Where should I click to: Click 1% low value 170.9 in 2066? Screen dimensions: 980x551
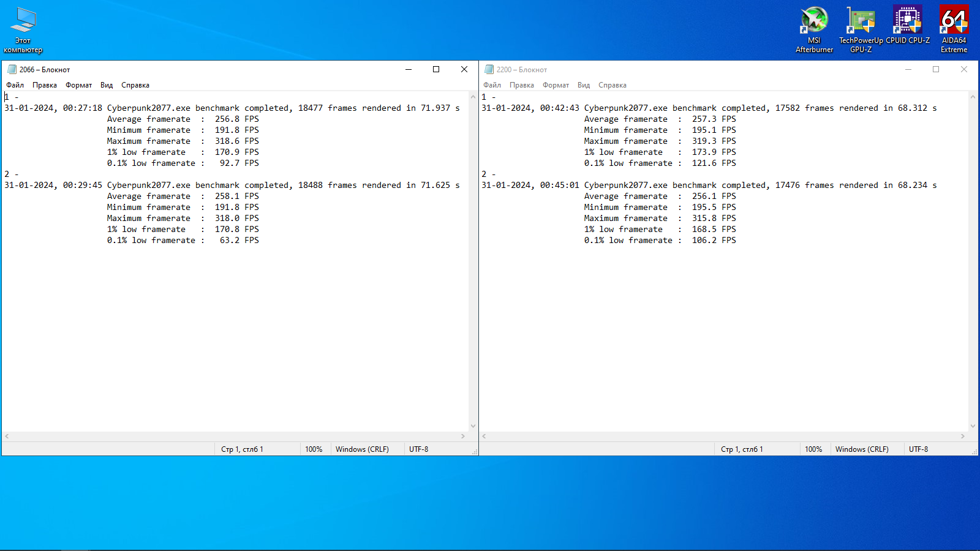click(x=227, y=152)
